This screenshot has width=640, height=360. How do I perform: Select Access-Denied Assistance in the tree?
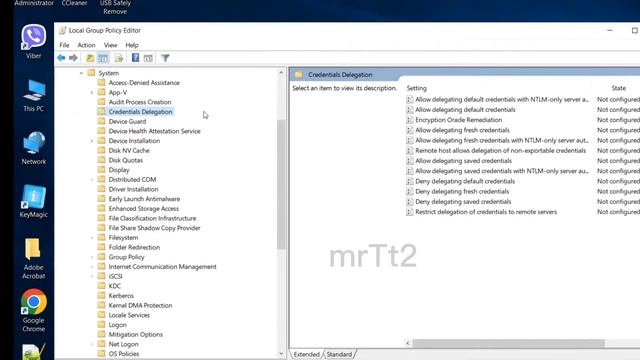(x=144, y=82)
